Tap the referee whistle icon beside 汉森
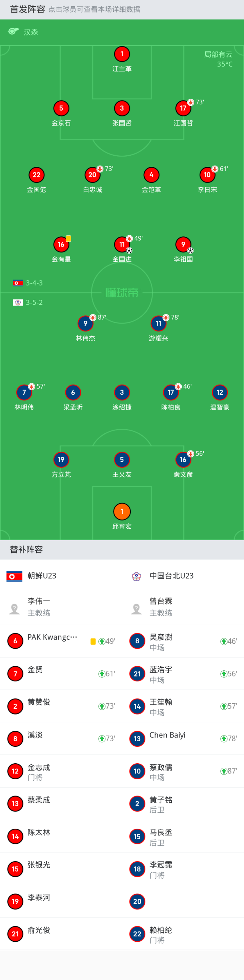244x980 pixels. coord(13,32)
